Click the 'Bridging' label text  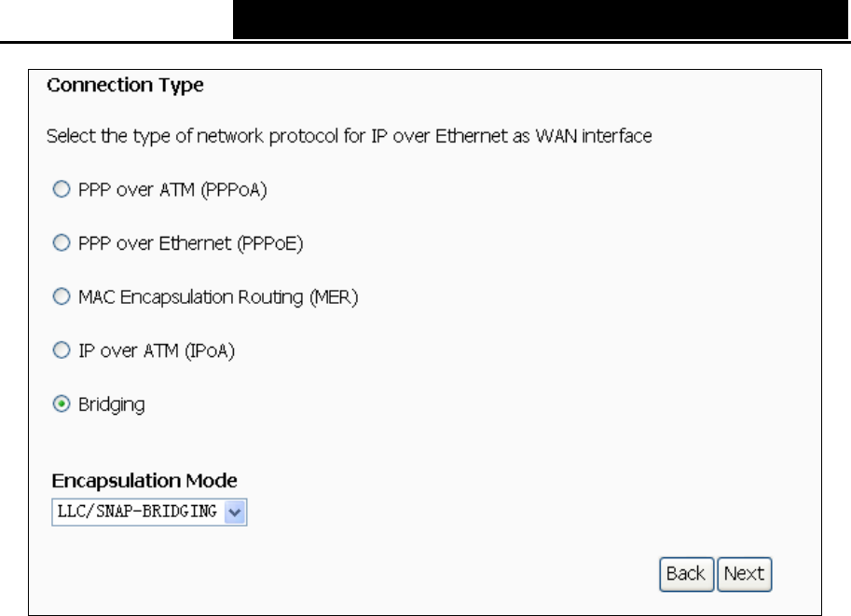[x=112, y=404]
